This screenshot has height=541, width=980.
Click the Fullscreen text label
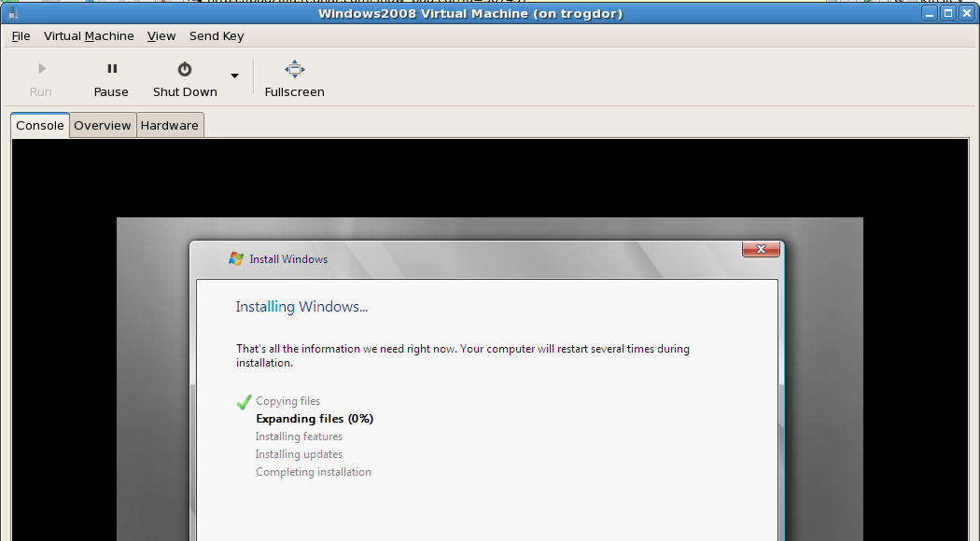294,91
